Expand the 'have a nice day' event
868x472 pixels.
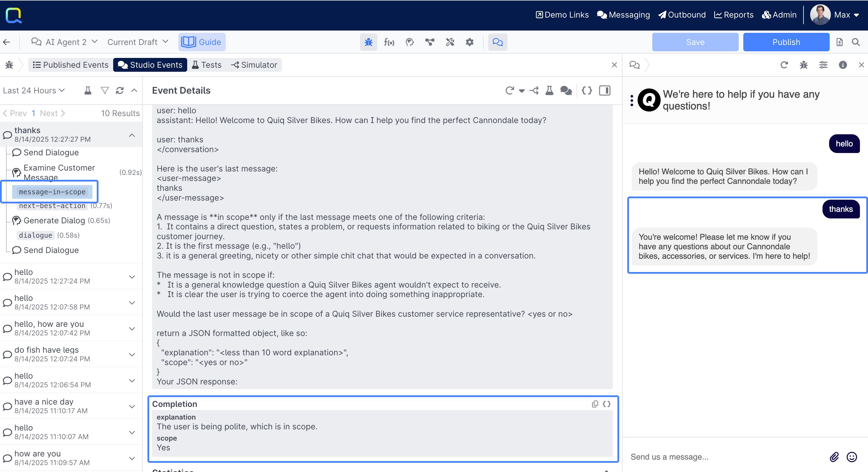[x=132, y=407]
